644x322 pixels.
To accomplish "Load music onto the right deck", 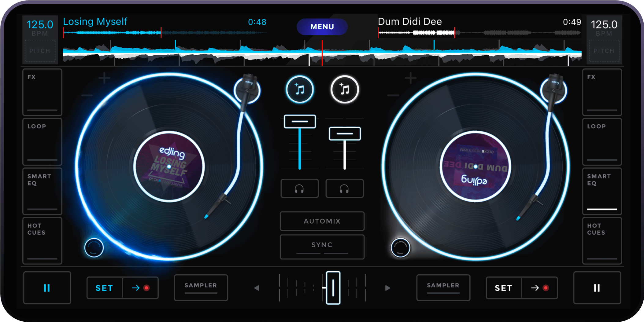I will (344, 90).
